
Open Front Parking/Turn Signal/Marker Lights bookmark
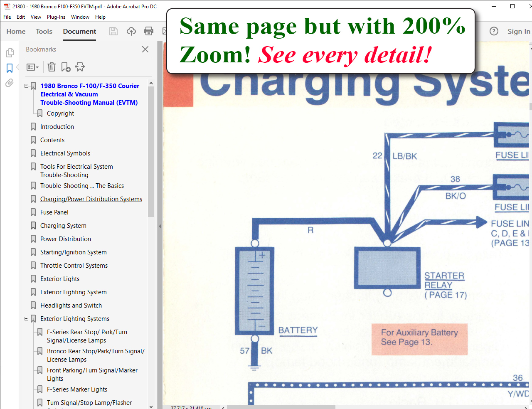tap(92, 375)
